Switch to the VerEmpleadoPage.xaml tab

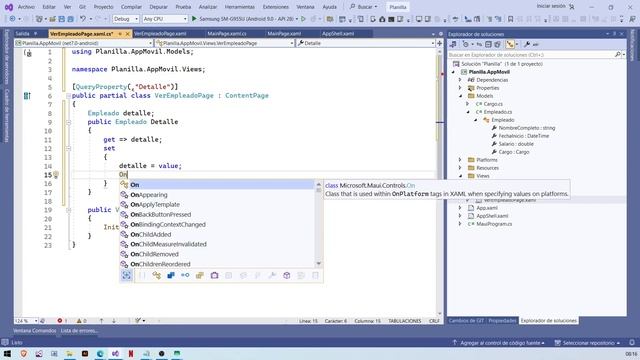[160, 34]
